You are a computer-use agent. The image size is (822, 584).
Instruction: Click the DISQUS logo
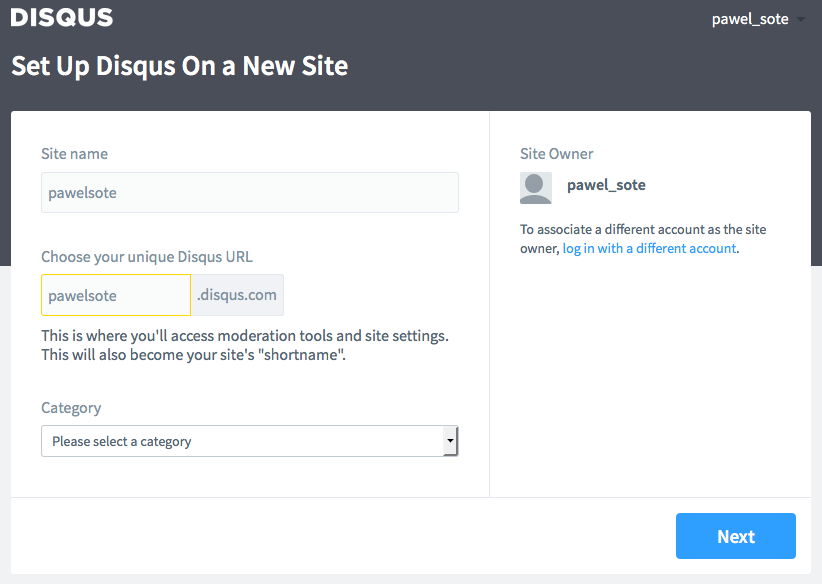(x=62, y=17)
